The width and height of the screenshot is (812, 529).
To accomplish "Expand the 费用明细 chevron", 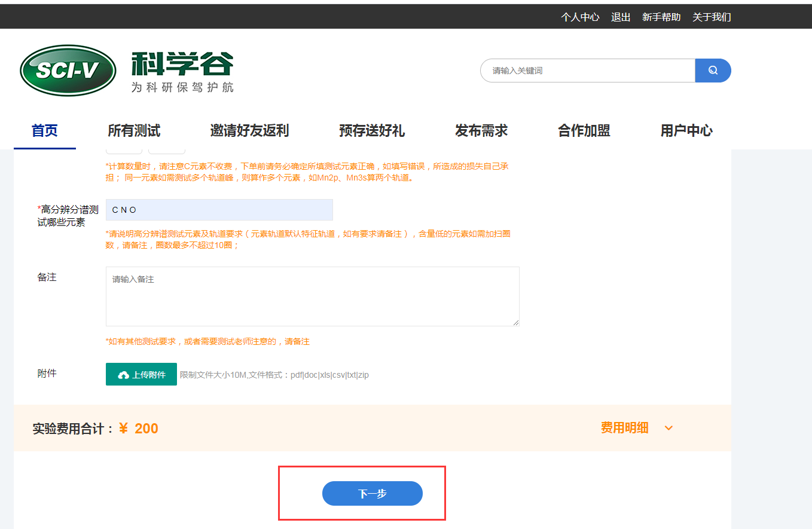I will tap(668, 428).
